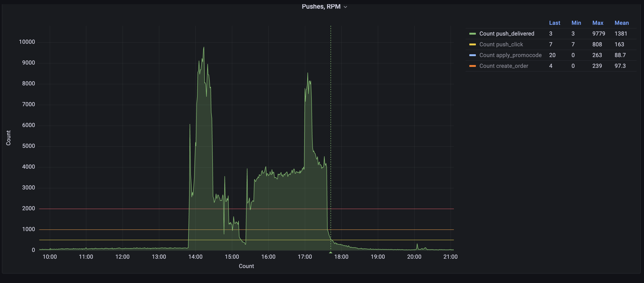This screenshot has height=283, width=644.
Task: Toggle the Count create_order series
Action: point(503,66)
